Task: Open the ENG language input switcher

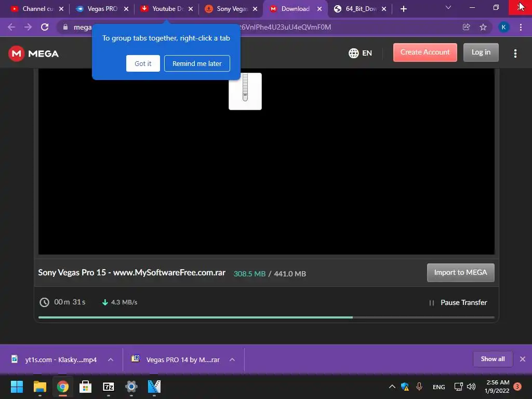Action: pos(438,387)
